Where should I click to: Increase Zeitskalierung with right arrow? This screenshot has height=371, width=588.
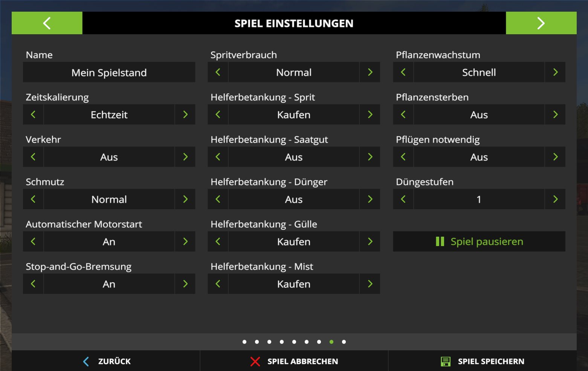(x=185, y=115)
